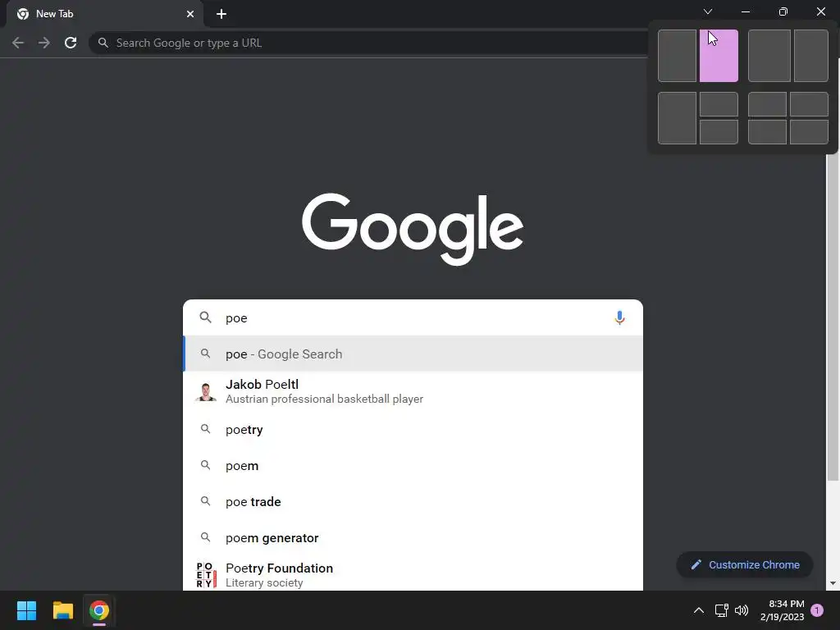Image resolution: width=840 pixels, height=630 pixels.
Task: Start voice search with microphone icon
Action: point(619,317)
